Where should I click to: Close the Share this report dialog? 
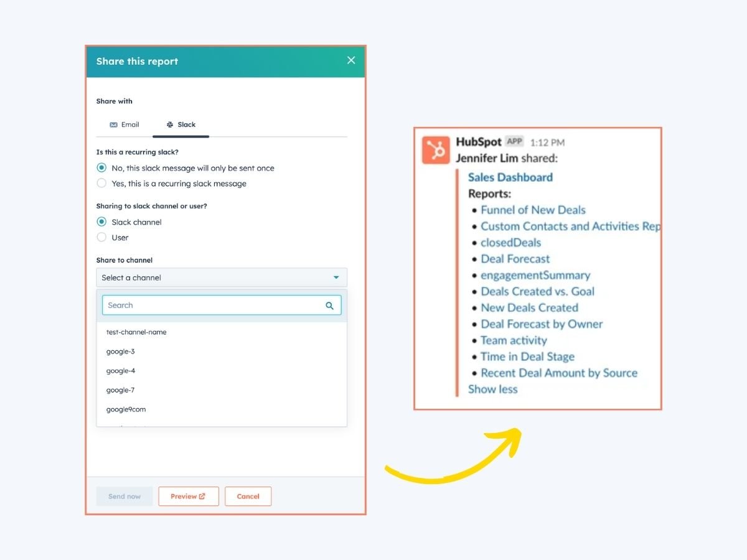[x=351, y=60]
